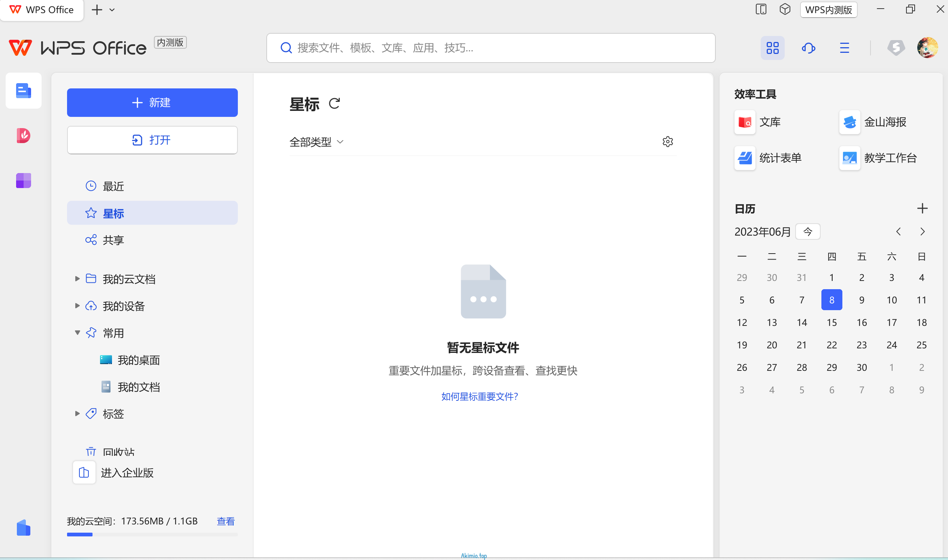Select greyed date 31 in calendar

[x=801, y=277]
